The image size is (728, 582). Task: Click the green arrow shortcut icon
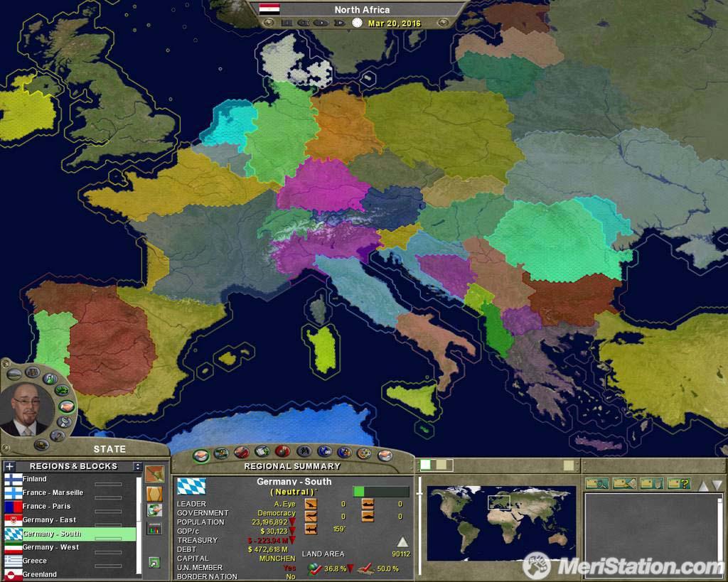pyautogui.click(x=154, y=563)
